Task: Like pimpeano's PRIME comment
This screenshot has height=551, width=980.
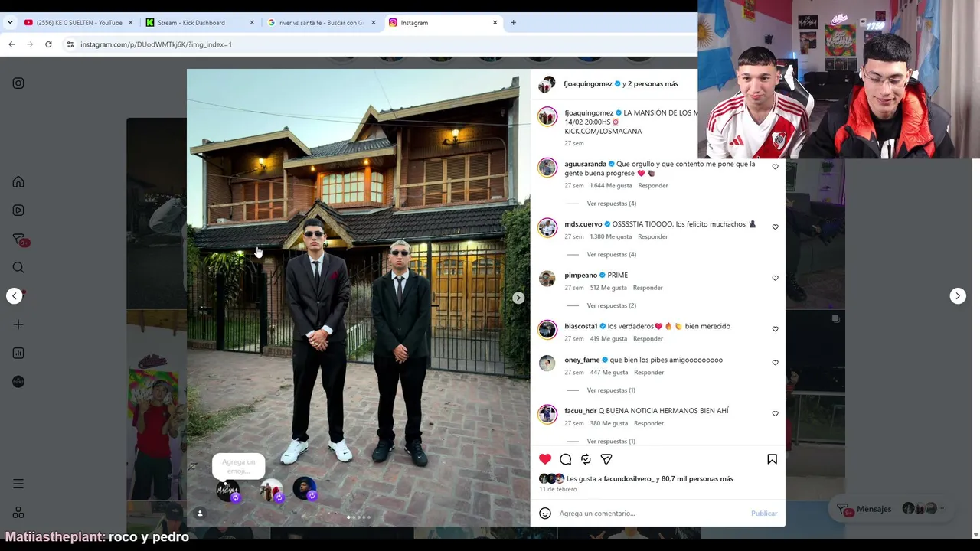Action: 775,279
